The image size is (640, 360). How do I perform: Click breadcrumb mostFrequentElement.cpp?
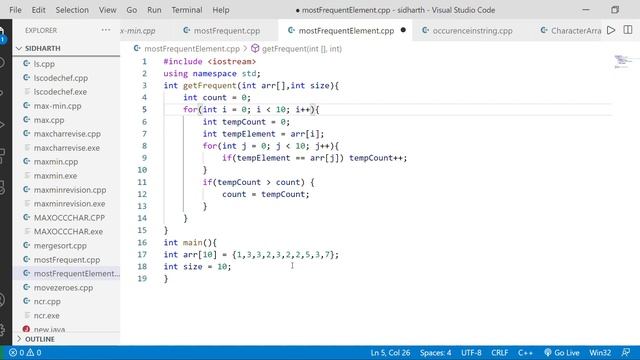(x=192, y=49)
